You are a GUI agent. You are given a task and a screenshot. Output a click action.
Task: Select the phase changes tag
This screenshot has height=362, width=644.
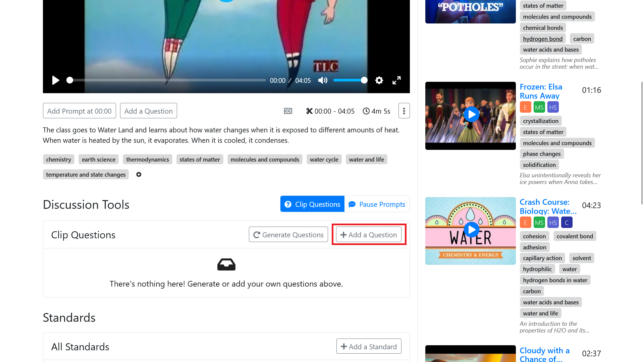point(542,154)
